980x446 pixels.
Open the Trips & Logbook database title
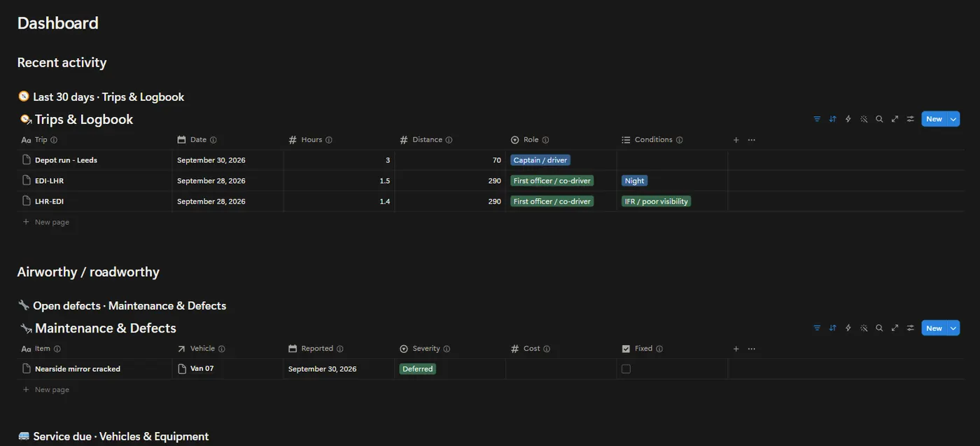pyautogui.click(x=84, y=120)
